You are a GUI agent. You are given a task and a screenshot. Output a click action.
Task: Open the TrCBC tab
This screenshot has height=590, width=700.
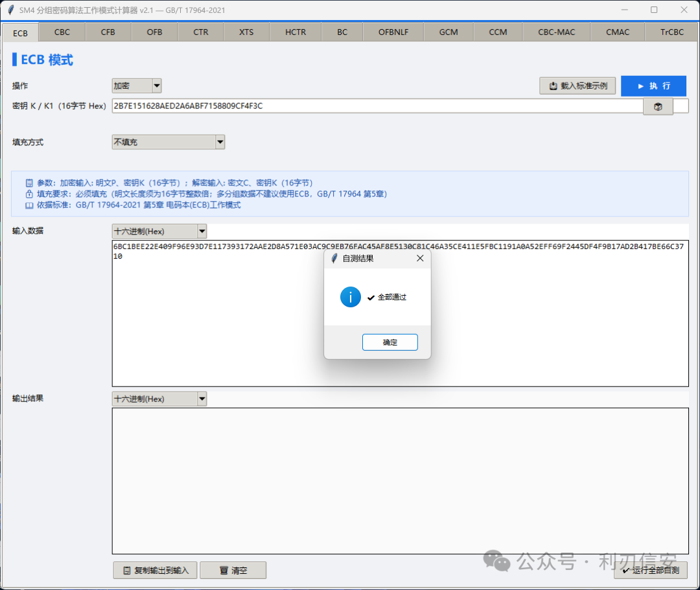pos(672,32)
